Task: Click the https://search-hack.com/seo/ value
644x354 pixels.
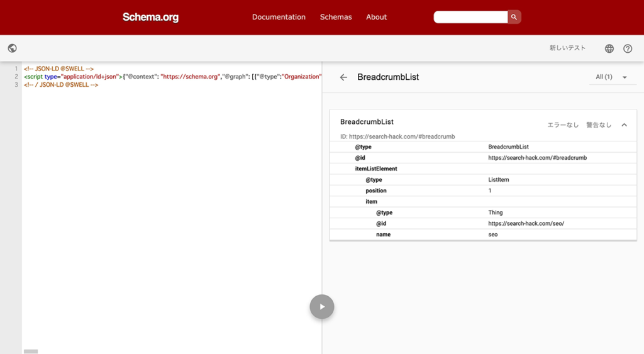Action: [x=526, y=223]
